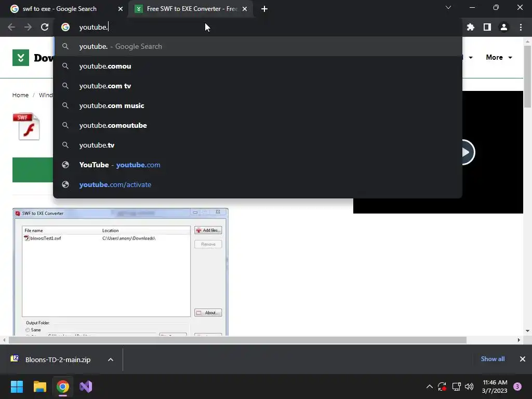The width and height of the screenshot is (532, 399).
Task: Open the Windows Start menu
Action: pyautogui.click(x=17, y=387)
